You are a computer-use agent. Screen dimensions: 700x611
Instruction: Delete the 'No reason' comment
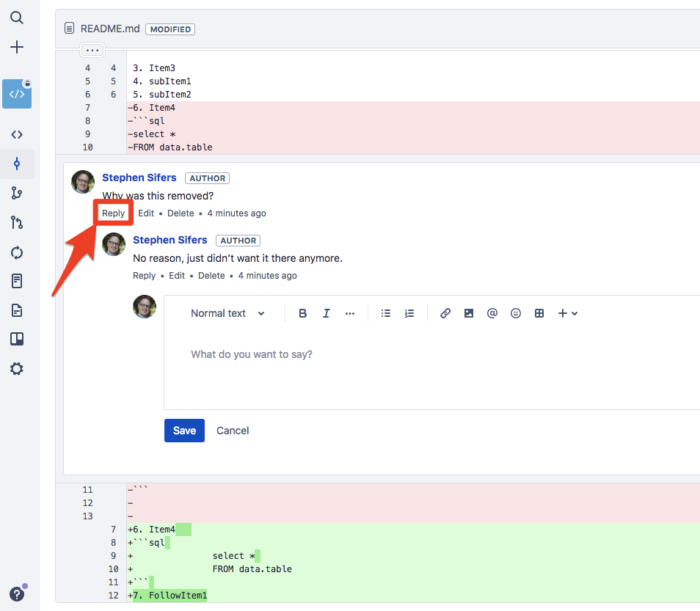[x=211, y=276]
